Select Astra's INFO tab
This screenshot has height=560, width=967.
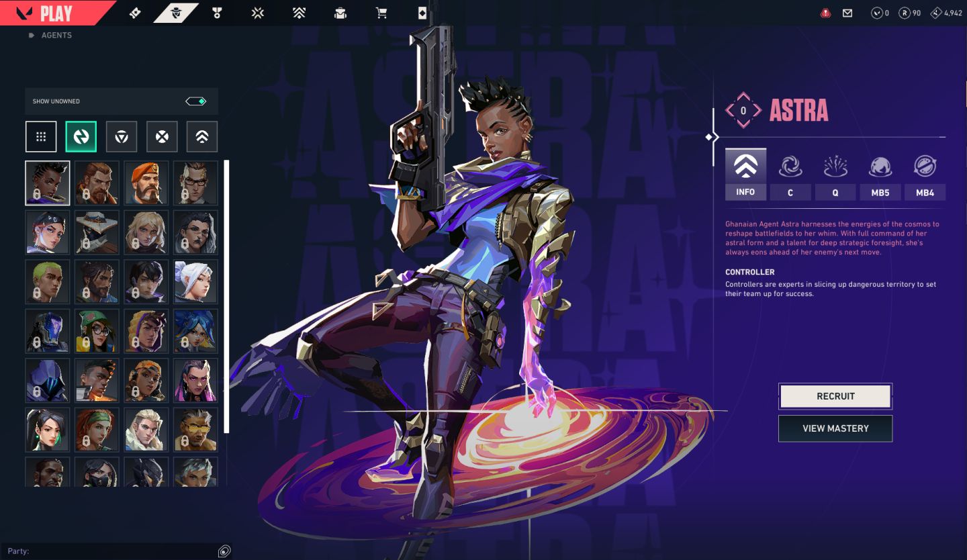click(x=745, y=175)
